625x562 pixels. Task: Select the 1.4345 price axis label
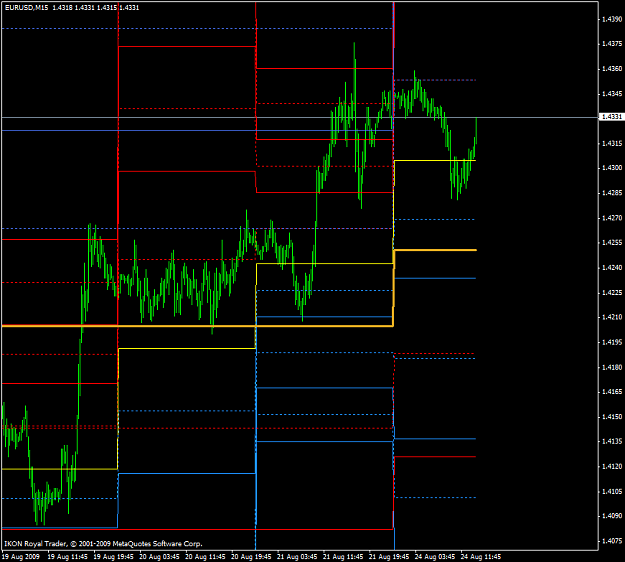click(612, 94)
